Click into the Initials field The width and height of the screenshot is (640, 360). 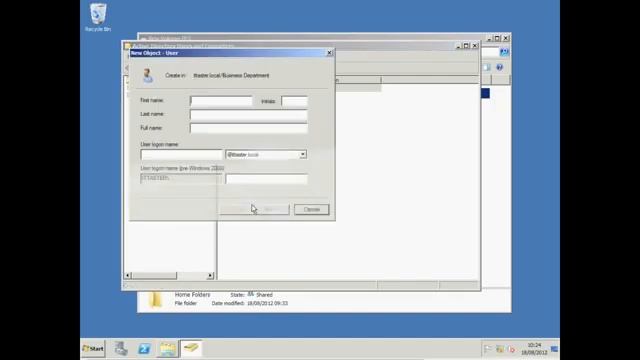coord(294,101)
